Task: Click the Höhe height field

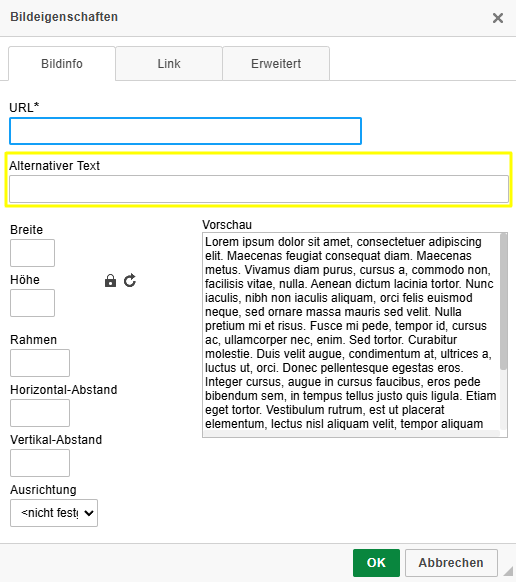Action: pyautogui.click(x=32, y=303)
